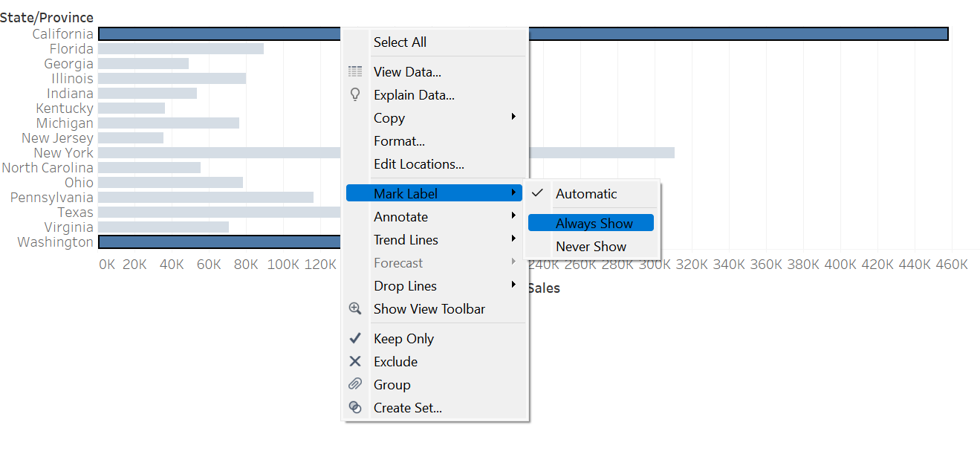
Task: Expand Trend Lines submenu arrow
Action: pyautogui.click(x=513, y=239)
